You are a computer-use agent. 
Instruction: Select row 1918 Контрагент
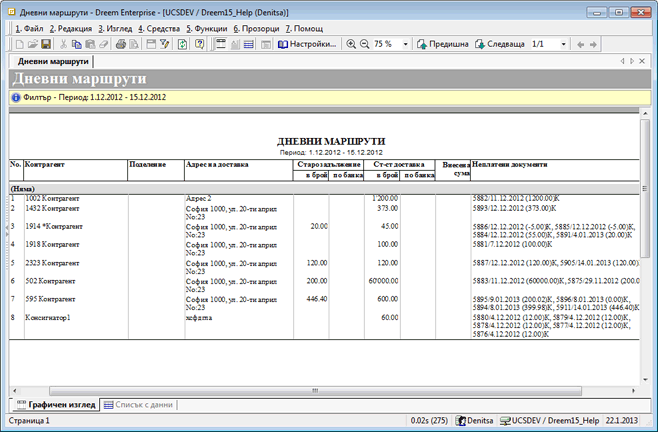point(324,249)
